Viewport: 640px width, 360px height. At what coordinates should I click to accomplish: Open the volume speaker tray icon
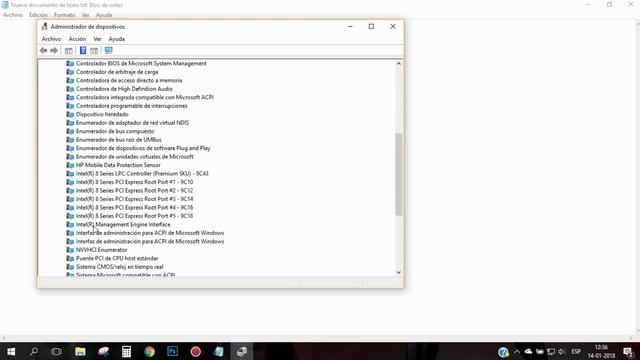[x=562, y=352]
